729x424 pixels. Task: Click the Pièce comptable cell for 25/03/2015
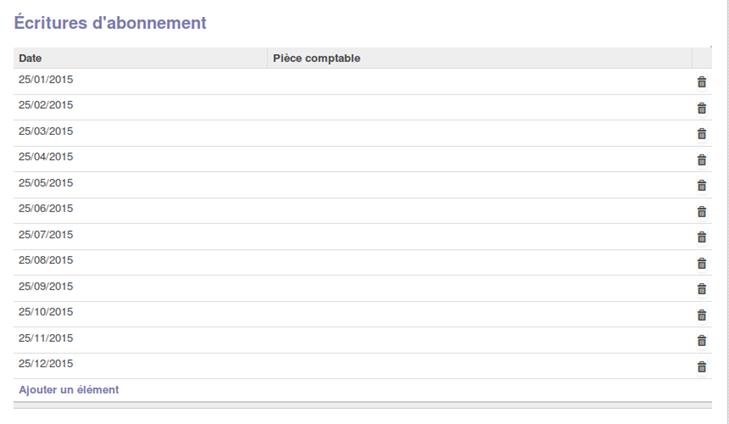tap(480, 133)
